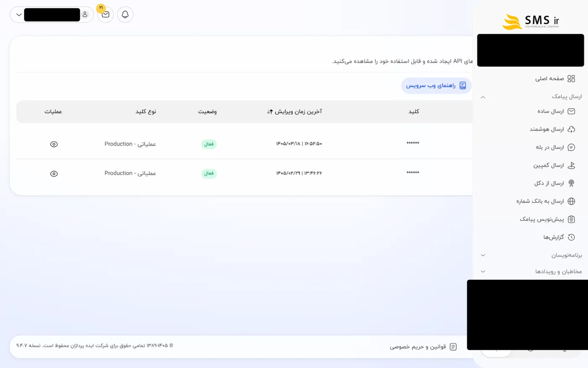The height and width of the screenshot is (368, 588).
Task: Go to صفحه اصلی home grid icon
Action: (571, 79)
